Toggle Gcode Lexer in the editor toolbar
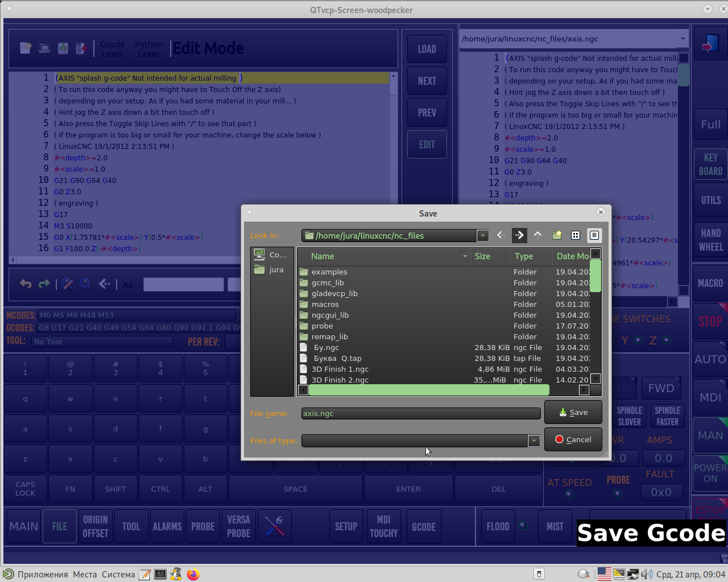 tap(113, 49)
